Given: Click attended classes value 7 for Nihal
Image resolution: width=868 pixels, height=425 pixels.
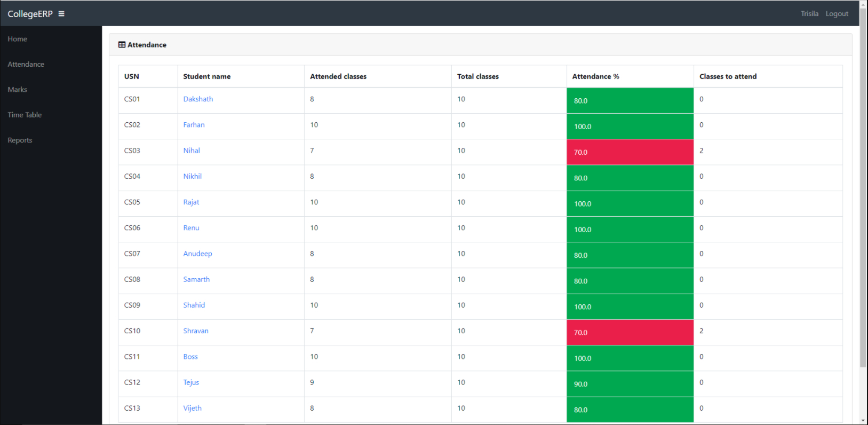Looking at the screenshot, I should click(x=312, y=151).
